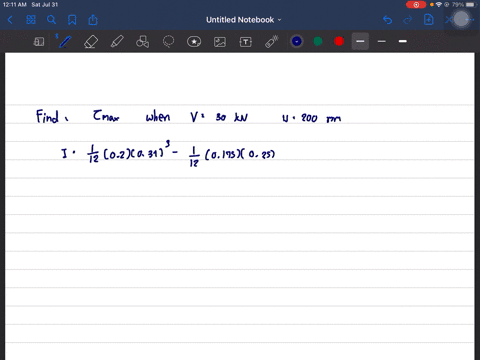Image resolution: width=480 pixels, height=360 pixels.
Task: Tap the Wi-Fi status icon
Action: coord(439,5)
